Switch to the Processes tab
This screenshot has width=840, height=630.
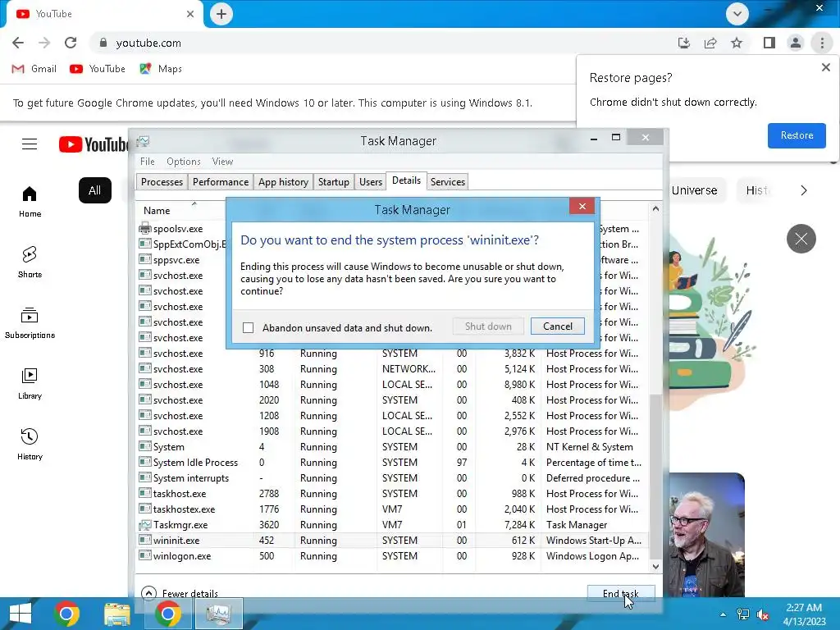click(x=162, y=181)
